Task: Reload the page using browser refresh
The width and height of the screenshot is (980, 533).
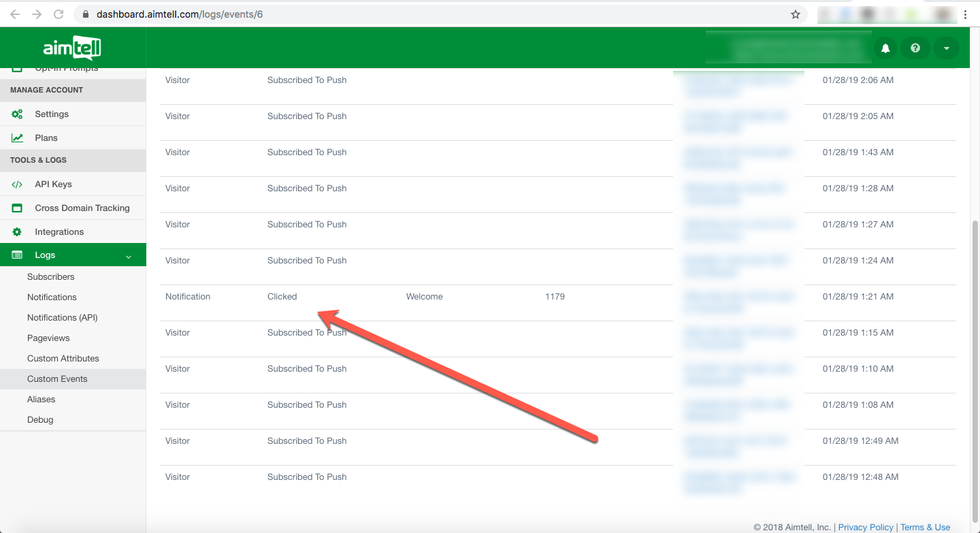Action: pyautogui.click(x=59, y=14)
